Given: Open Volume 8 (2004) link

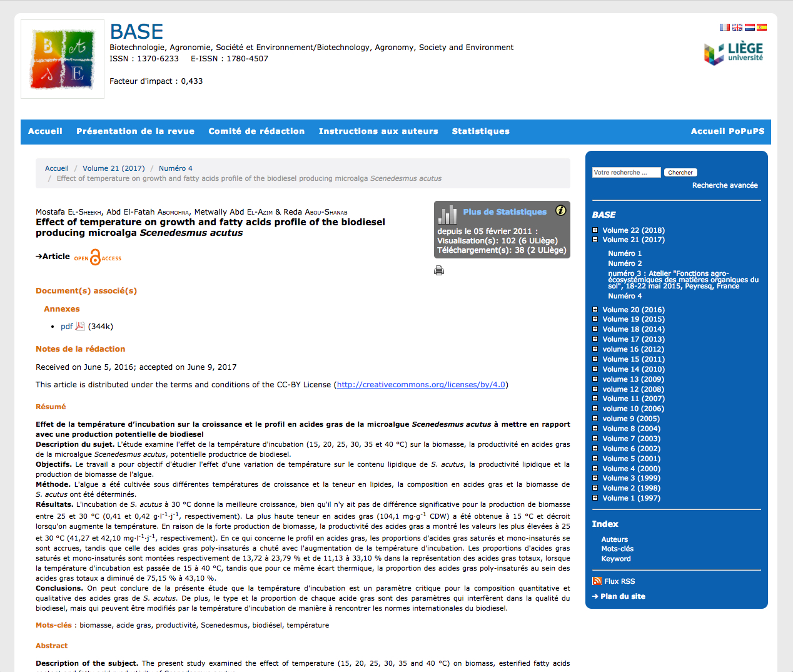Looking at the screenshot, I should point(632,429).
